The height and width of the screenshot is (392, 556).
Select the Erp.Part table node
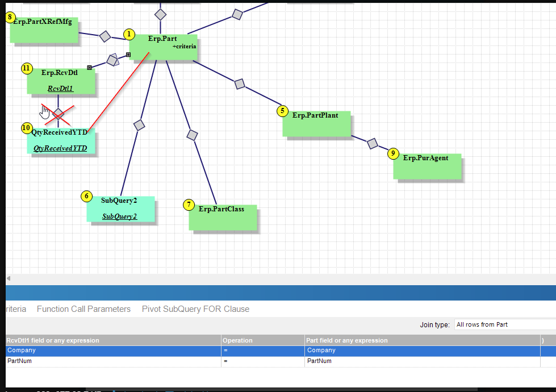[x=163, y=47]
